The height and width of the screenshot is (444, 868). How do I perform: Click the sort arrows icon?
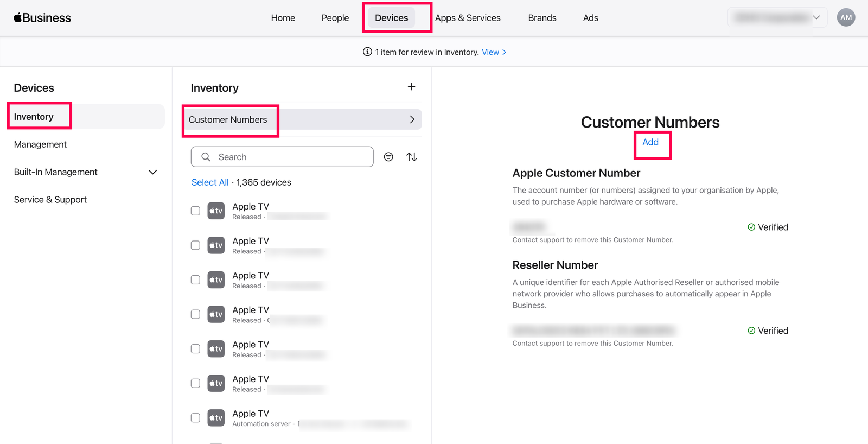tap(412, 157)
